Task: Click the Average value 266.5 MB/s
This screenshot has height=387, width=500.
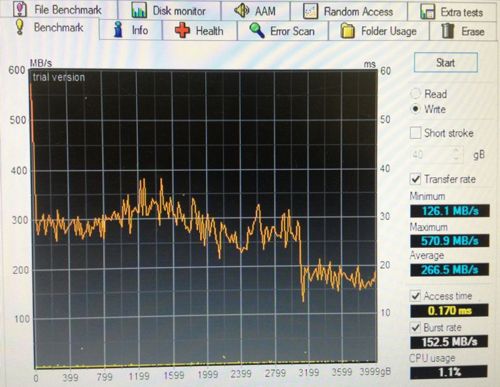Action: [x=450, y=269]
